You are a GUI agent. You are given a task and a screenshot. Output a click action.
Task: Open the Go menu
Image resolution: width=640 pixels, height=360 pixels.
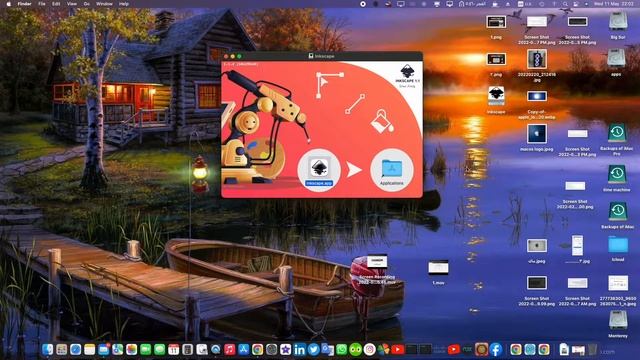click(x=87, y=4)
